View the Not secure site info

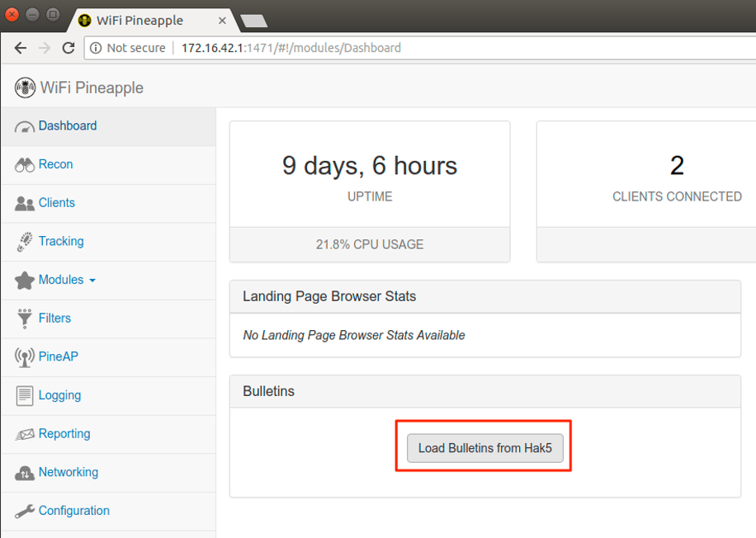pos(128,48)
